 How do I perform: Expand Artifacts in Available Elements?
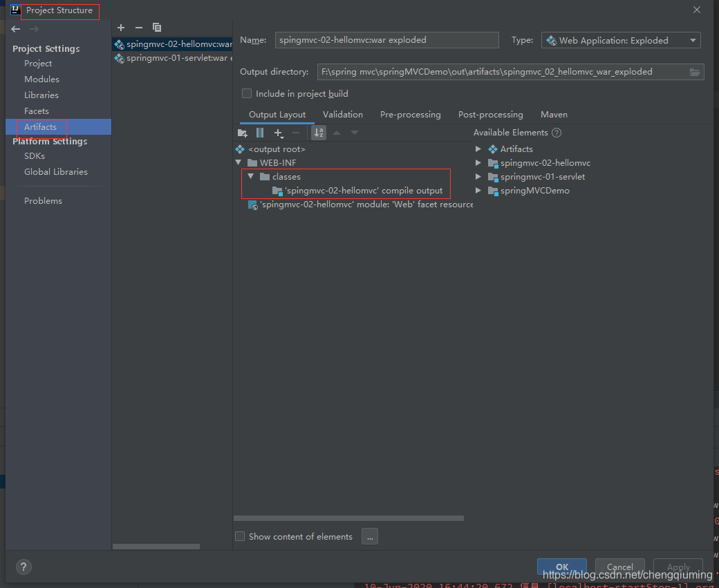478,149
